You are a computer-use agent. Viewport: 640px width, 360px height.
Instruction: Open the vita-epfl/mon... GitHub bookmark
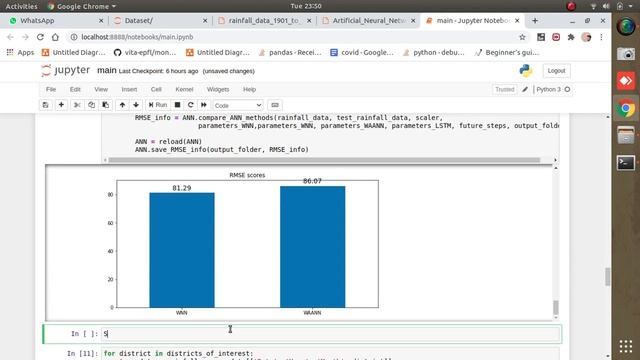[145, 52]
